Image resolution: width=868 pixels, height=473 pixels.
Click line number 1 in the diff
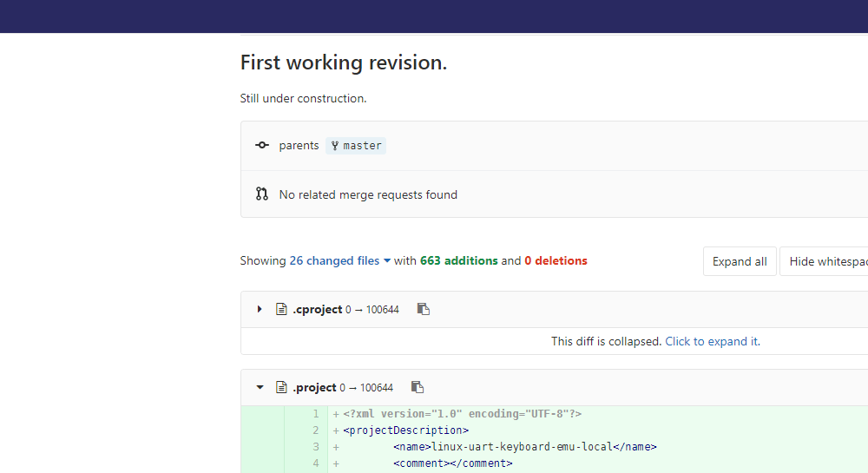(x=316, y=414)
